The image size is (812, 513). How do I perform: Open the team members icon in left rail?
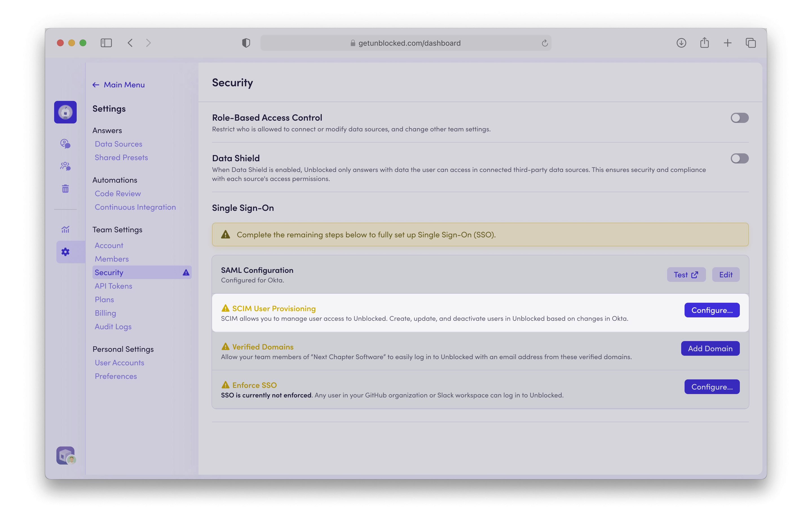(65, 166)
